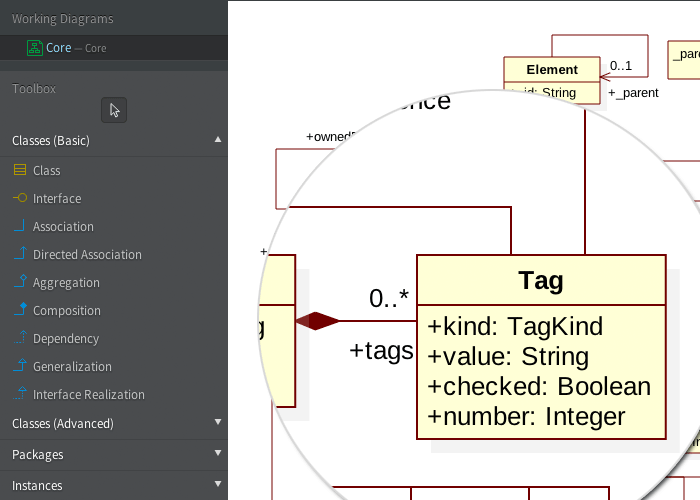Choose the Interface Realization icon

(20, 395)
